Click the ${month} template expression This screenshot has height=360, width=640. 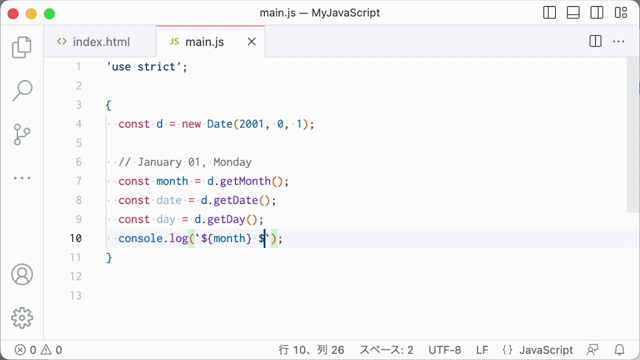click(226, 238)
